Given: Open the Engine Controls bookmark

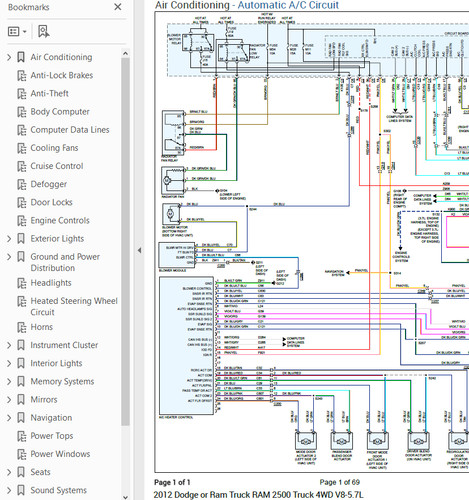Looking at the screenshot, I should (x=60, y=220).
